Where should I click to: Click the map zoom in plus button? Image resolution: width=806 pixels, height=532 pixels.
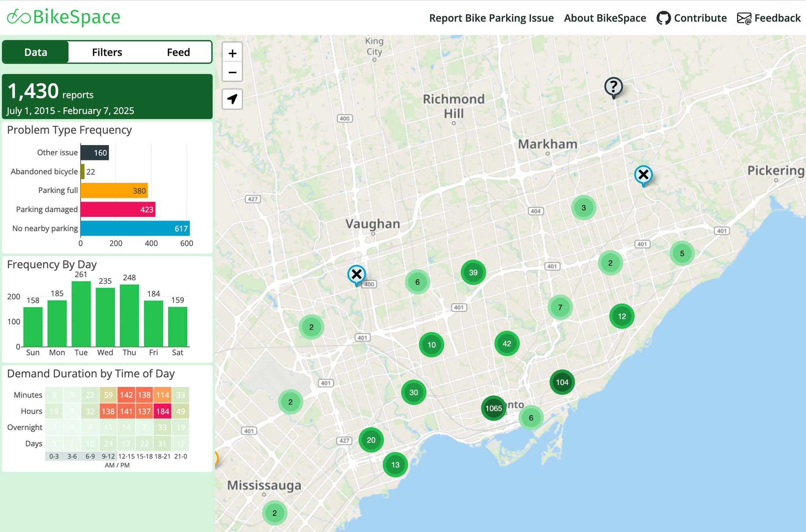click(x=232, y=53)
